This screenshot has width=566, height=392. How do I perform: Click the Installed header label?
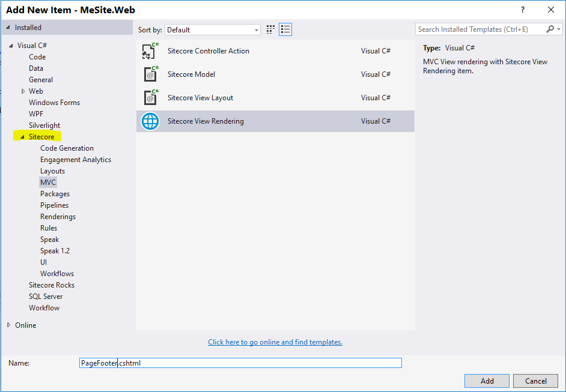point(28,28)
